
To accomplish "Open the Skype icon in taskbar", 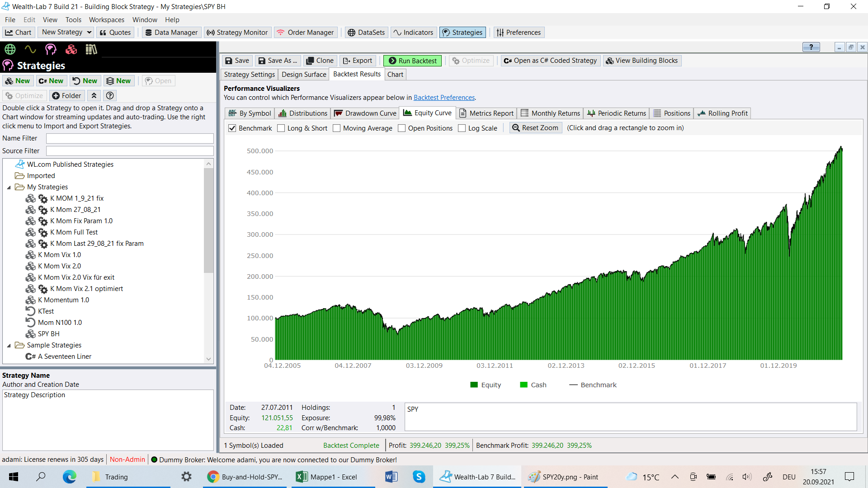I will (x=419, y=477).
